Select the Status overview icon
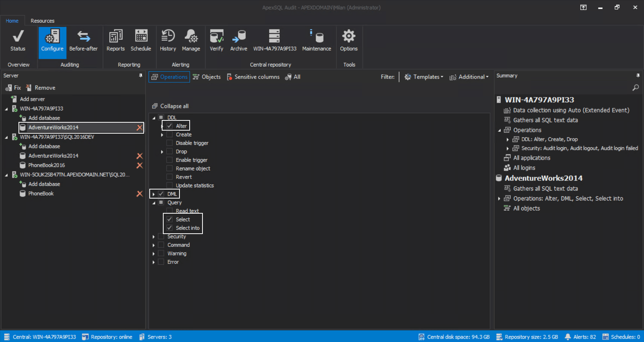This screenshot has height=342, width=644. tap(17, 40)
